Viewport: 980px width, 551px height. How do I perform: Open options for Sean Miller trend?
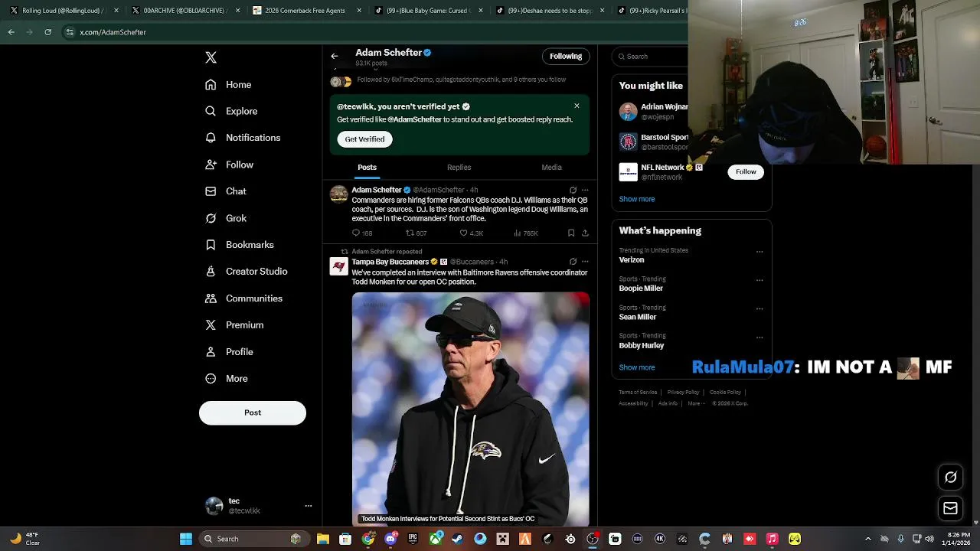point(759,308)
